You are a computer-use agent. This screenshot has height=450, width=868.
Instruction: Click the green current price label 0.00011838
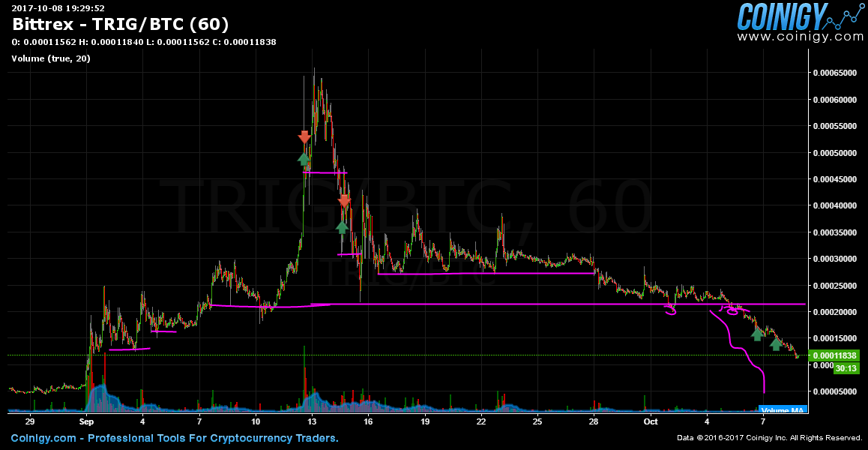tap(835, 355)
